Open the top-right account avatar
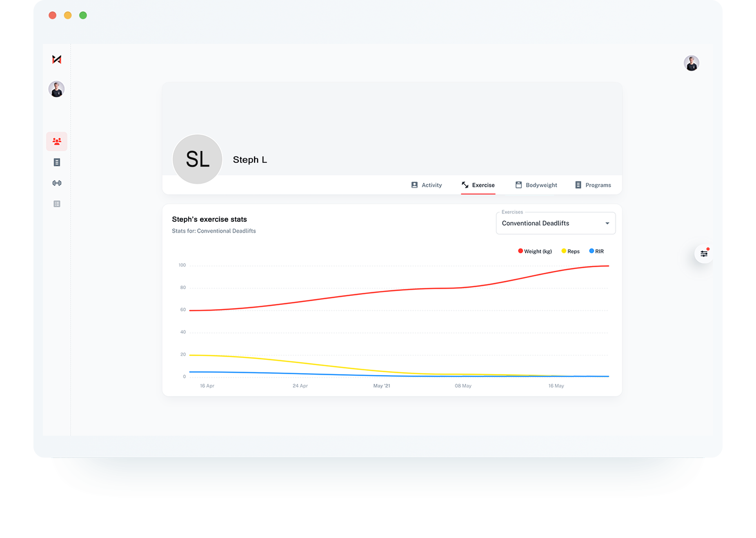 click(x=691, y=63)
